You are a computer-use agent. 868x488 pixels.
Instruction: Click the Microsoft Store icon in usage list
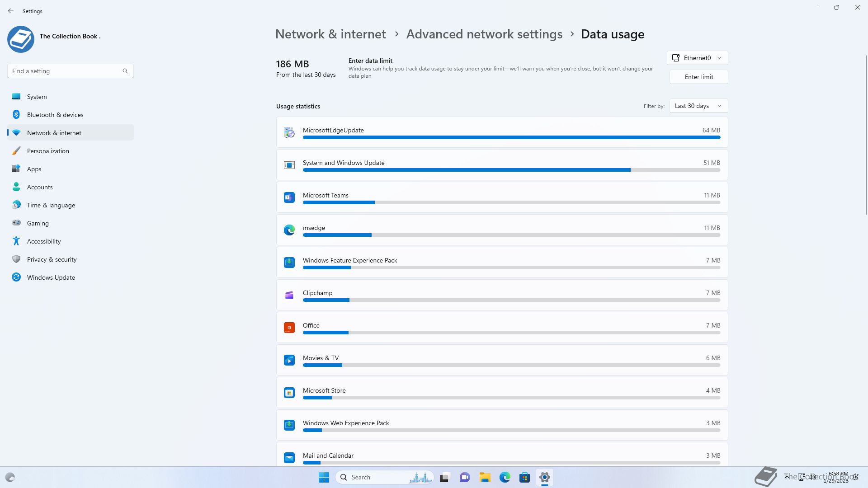[289, 393]
